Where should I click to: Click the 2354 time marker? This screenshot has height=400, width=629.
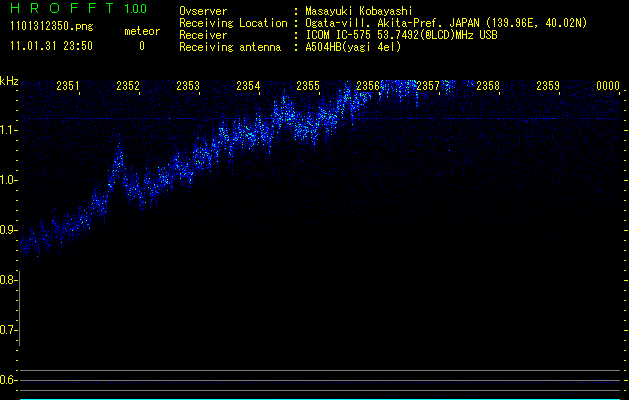[x=248, y=85]
